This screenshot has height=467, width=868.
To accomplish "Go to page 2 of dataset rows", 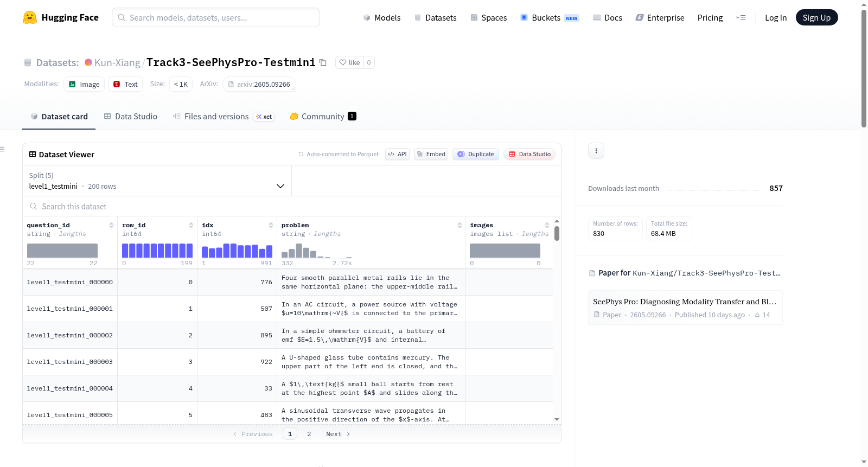I will pos(309,434).
